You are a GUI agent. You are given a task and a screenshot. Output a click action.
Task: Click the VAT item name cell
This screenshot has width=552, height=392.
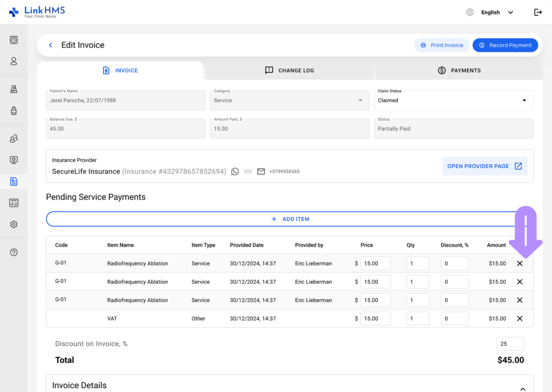coord(112,319)
